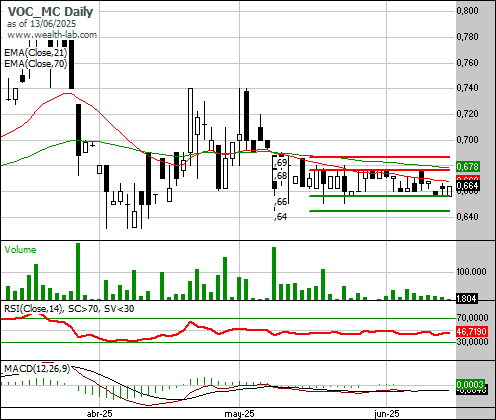Click the upper red resistance line

pos(380,157)
